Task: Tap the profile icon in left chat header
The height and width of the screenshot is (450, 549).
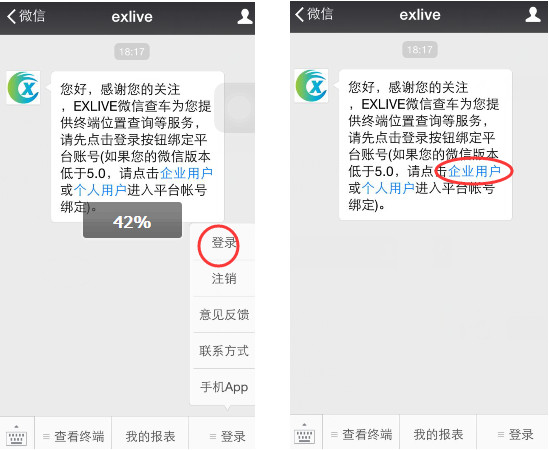Action: coord(245,17)
